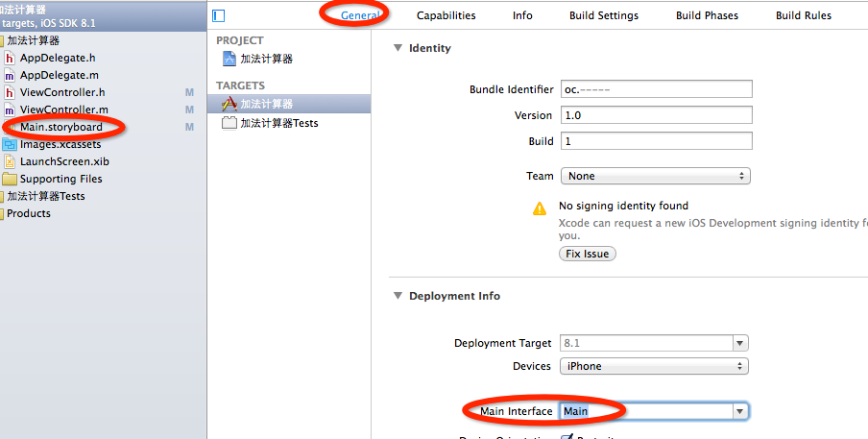Select Images.xcassets in the navigator

click(x=60, y=144)
